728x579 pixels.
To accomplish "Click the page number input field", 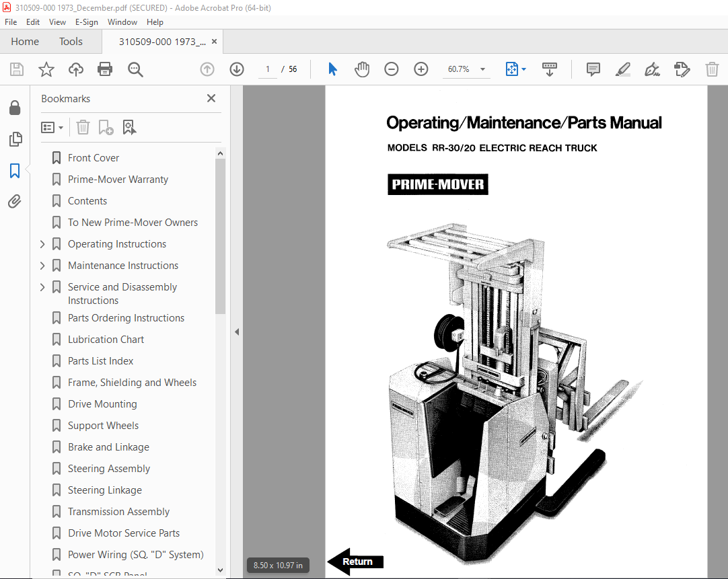I will (267, 69).
